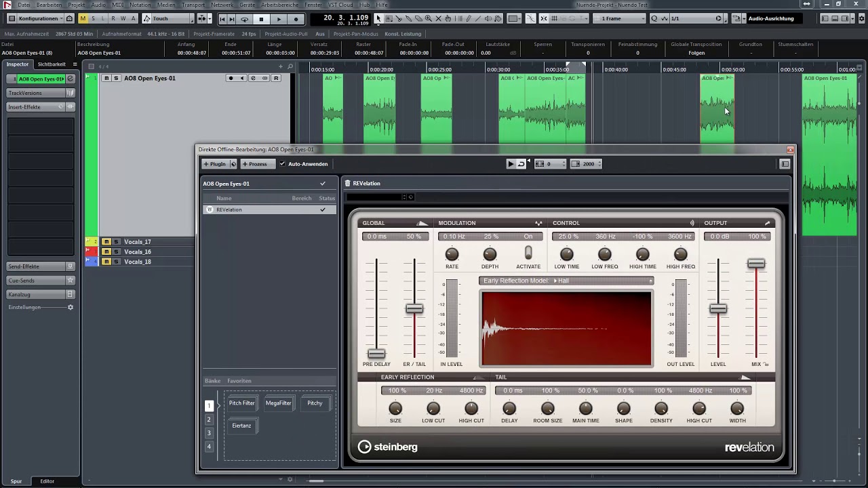Start playback with the transport Play button
The width and height of the screenshot is (868, 488).
click(279, 19)
